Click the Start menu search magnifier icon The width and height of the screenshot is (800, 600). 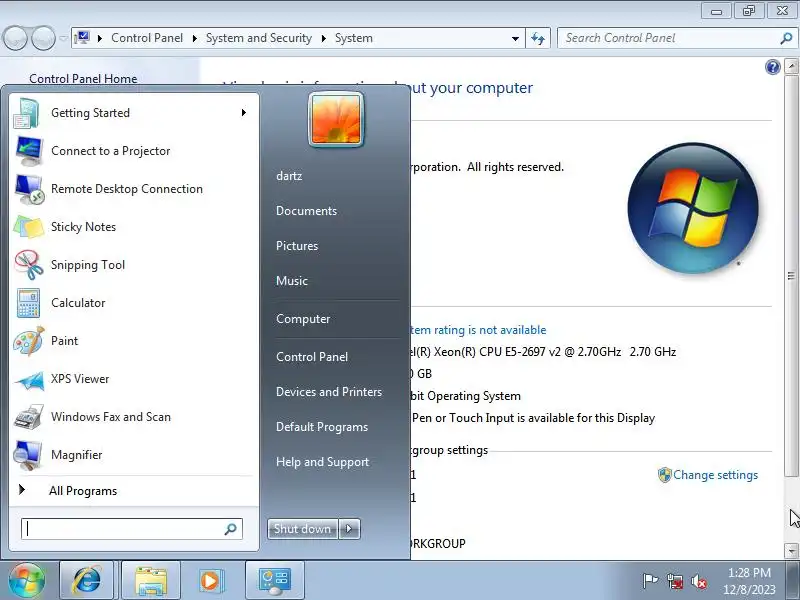click(231, 529)
